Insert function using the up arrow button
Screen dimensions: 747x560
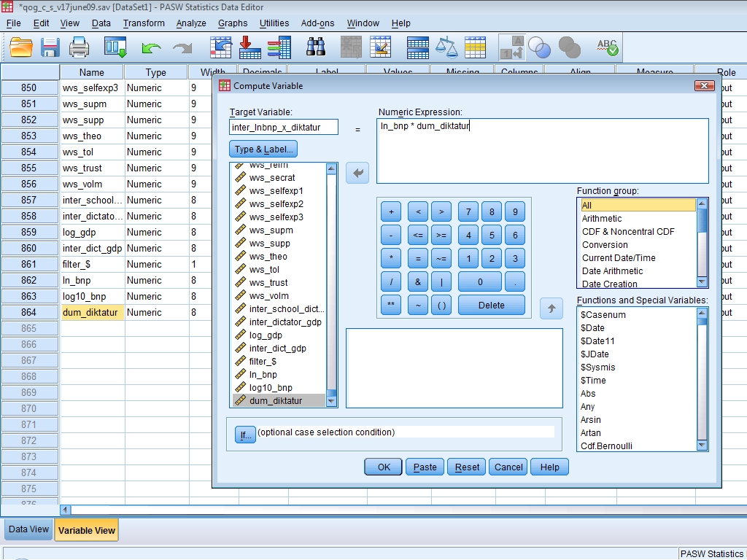coord(551,308)
